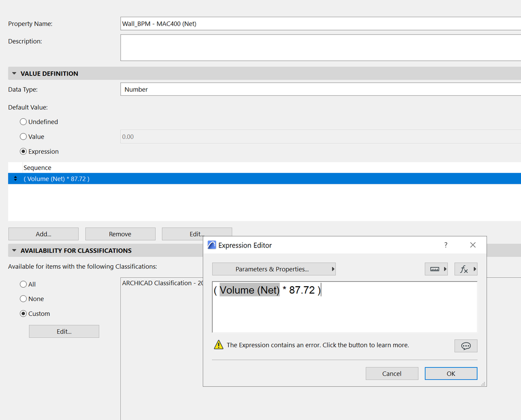
Task: Click into the Description text box
Action: point(321,47)
